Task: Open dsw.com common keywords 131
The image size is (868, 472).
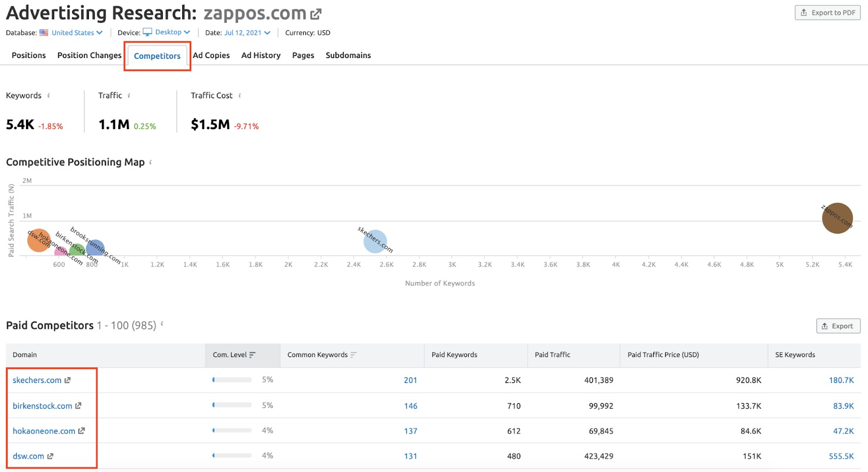Action: (411, 456)
